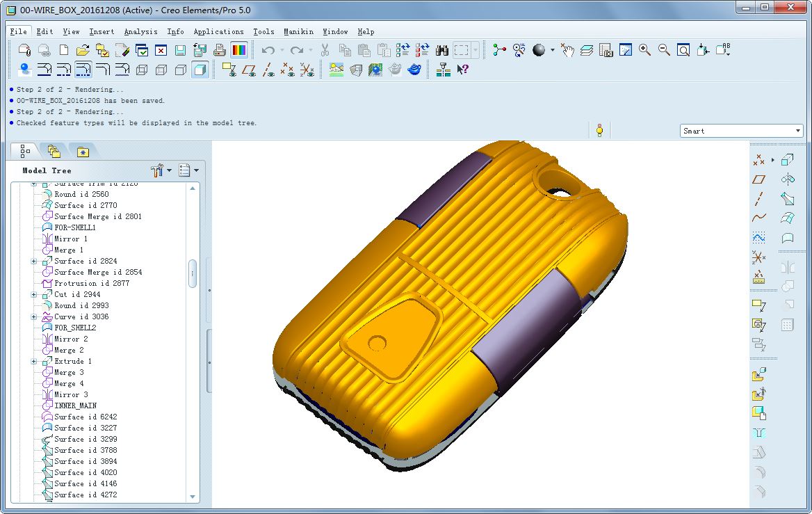The image size is (812, 514).
Task: Open a file with the Open folder icon
Action: click(83, 50)
